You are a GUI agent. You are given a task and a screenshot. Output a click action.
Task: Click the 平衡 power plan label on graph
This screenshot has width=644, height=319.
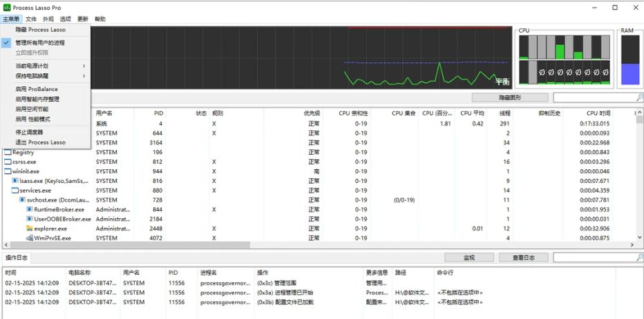[x=502, y=81]
